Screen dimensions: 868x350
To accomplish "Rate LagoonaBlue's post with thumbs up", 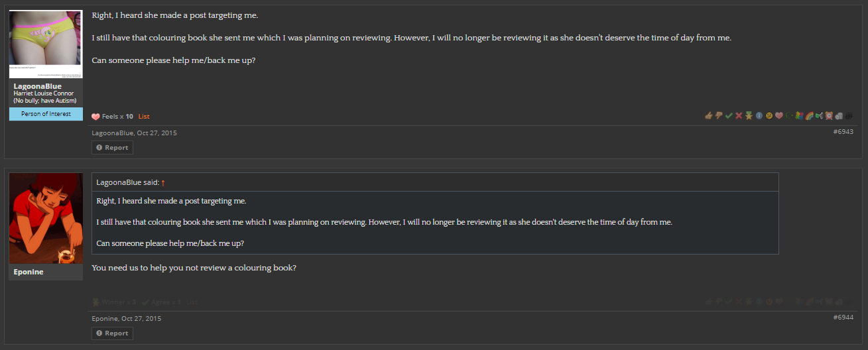I will (x=709, y=115).
